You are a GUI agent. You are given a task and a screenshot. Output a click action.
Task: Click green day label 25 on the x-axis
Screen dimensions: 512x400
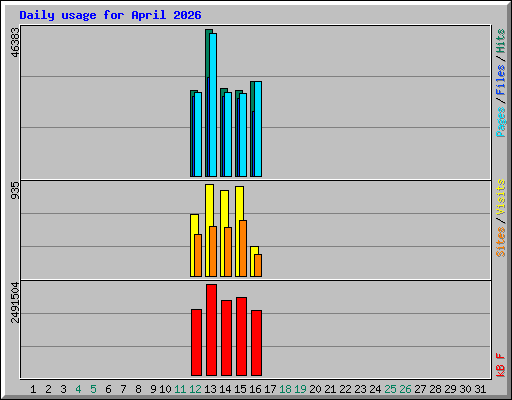pyautogui.click(x=390, y=389)
